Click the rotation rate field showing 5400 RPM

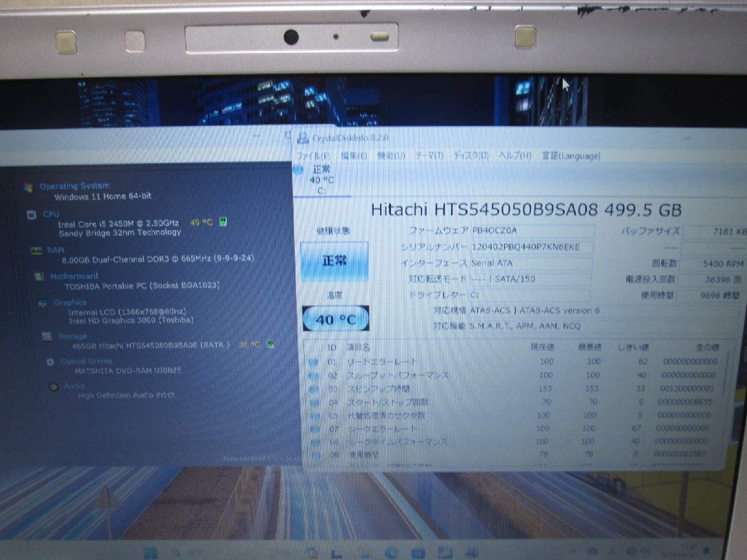pos(712,264)
